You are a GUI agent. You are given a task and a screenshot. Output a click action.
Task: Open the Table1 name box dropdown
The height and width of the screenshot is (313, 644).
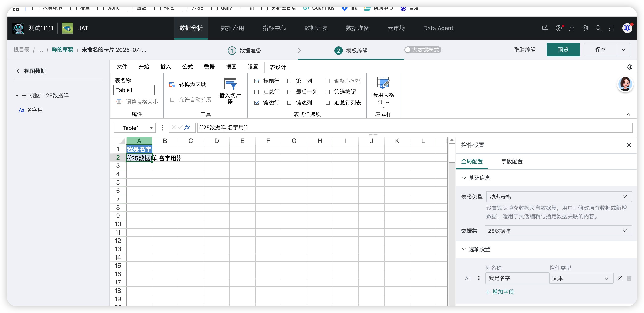(x=151, y=128)
